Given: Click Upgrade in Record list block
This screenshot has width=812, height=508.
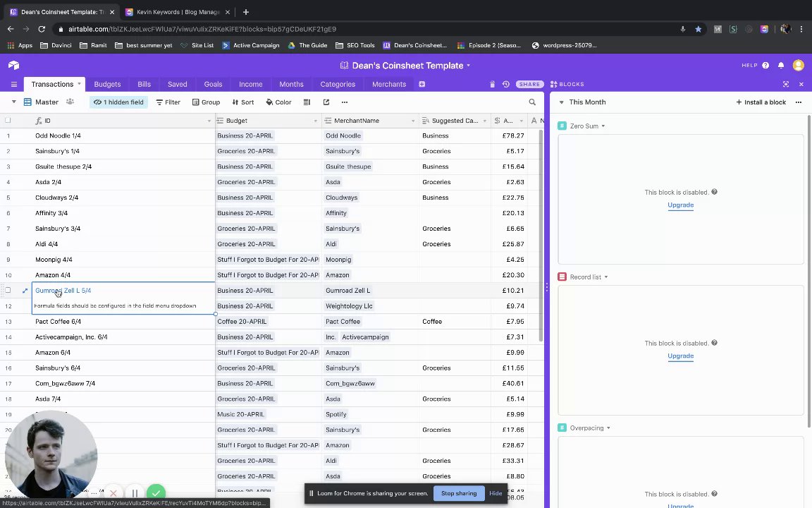Looking at the screenshot, I should pyautogui.click(x=680, y=356).
